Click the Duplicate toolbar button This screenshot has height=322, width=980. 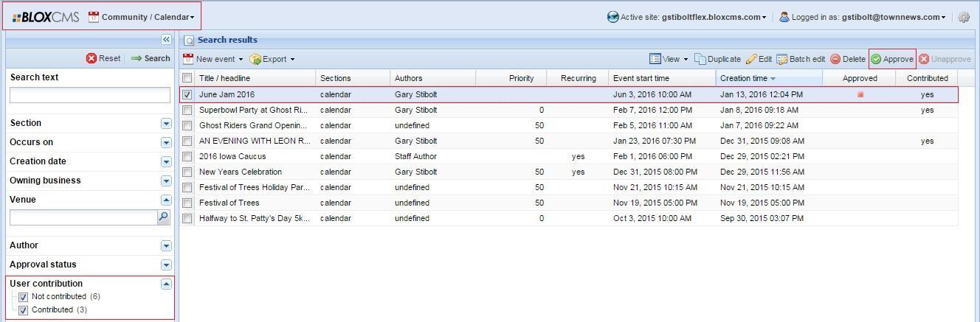[717, 59]
